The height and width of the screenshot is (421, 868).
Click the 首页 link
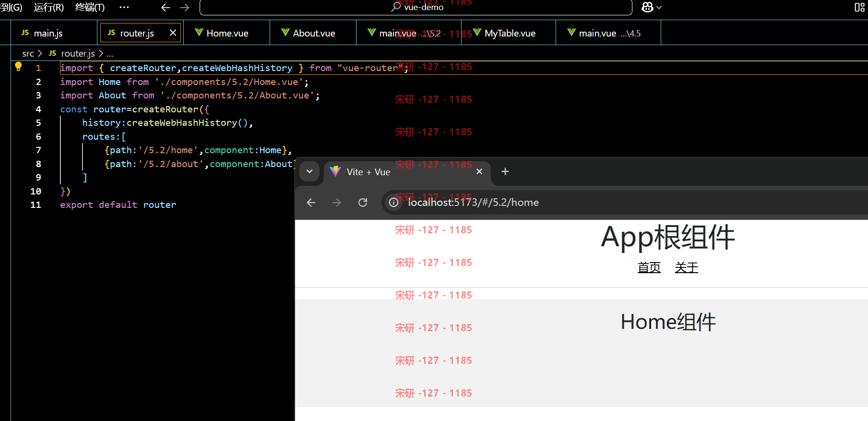(649, 267)
